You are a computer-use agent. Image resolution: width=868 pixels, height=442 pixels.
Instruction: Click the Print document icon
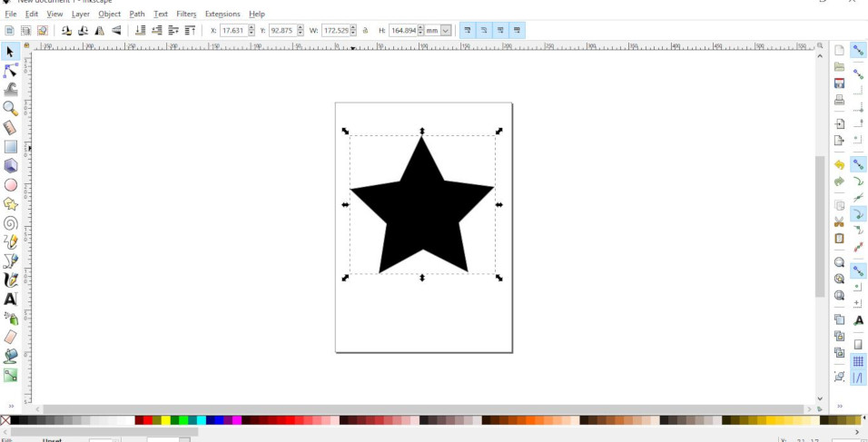[x=839, y=100]
